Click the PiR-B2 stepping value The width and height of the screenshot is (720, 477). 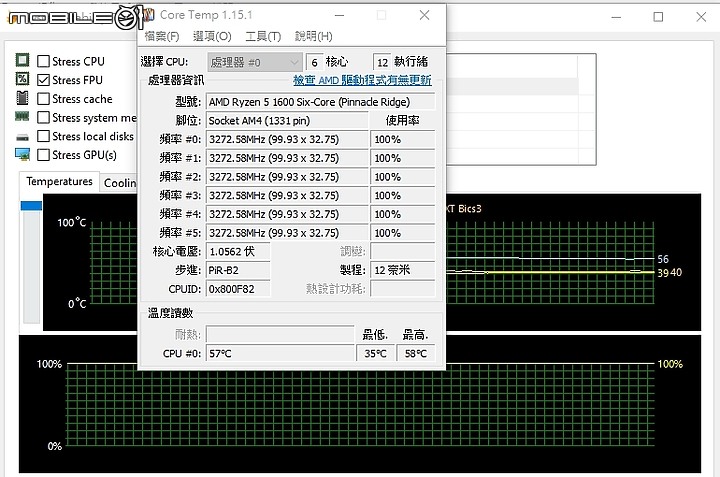(238, 270)
